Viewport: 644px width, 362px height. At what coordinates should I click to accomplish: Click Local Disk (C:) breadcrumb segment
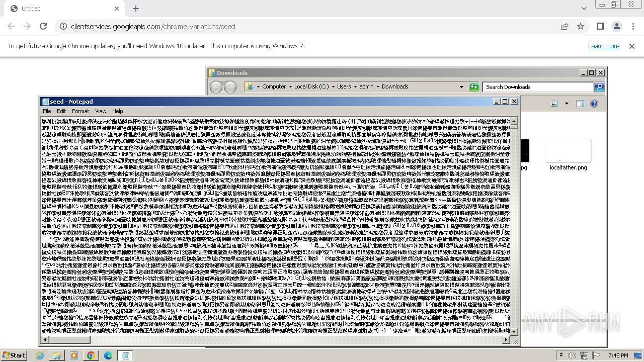(x=311, y=86)
